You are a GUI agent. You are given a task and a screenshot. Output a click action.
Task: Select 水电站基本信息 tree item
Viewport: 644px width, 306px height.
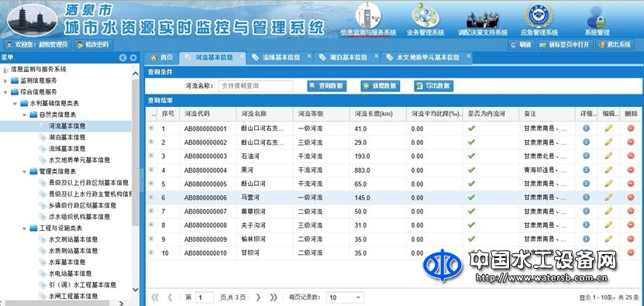pyautogui.click(x=71, y=273)
